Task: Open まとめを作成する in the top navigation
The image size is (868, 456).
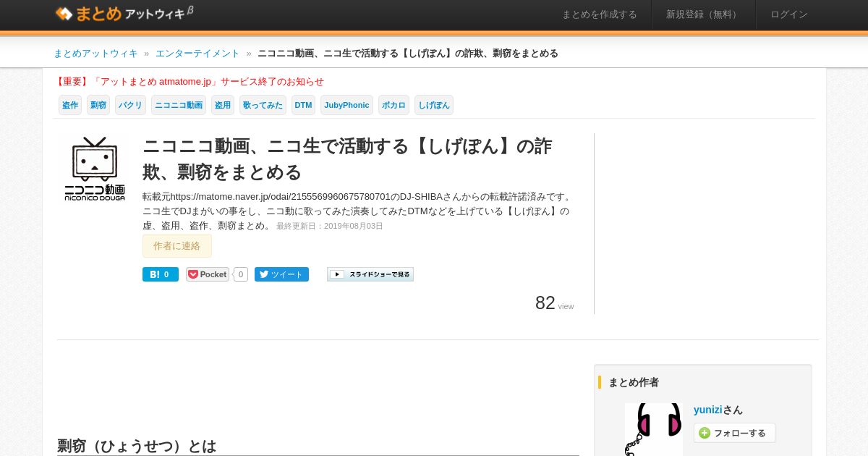Action: pos(600,14)
